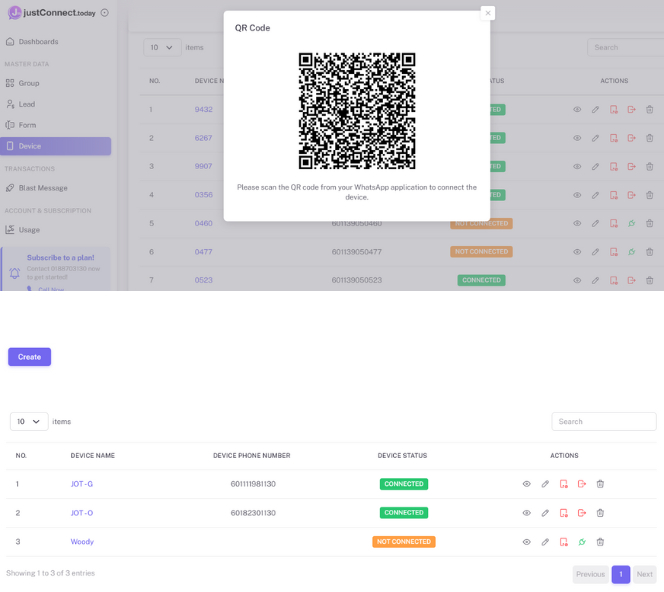Click the NOT CONNECTED badge for device 0477
Viewport: 664px width, 592px height.
pos(481,252)
